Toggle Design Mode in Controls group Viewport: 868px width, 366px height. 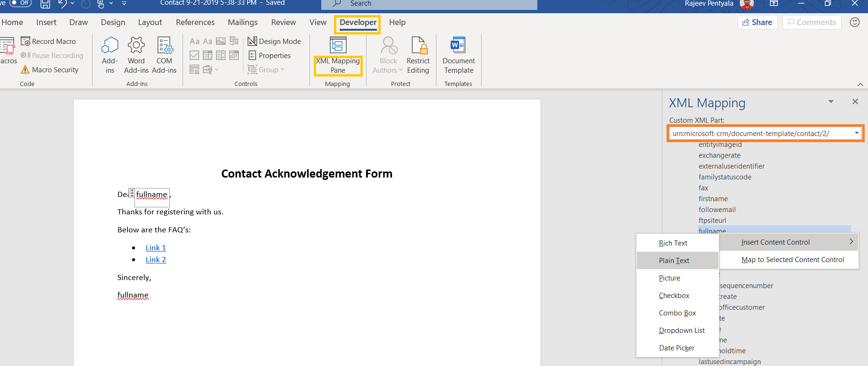274,42
